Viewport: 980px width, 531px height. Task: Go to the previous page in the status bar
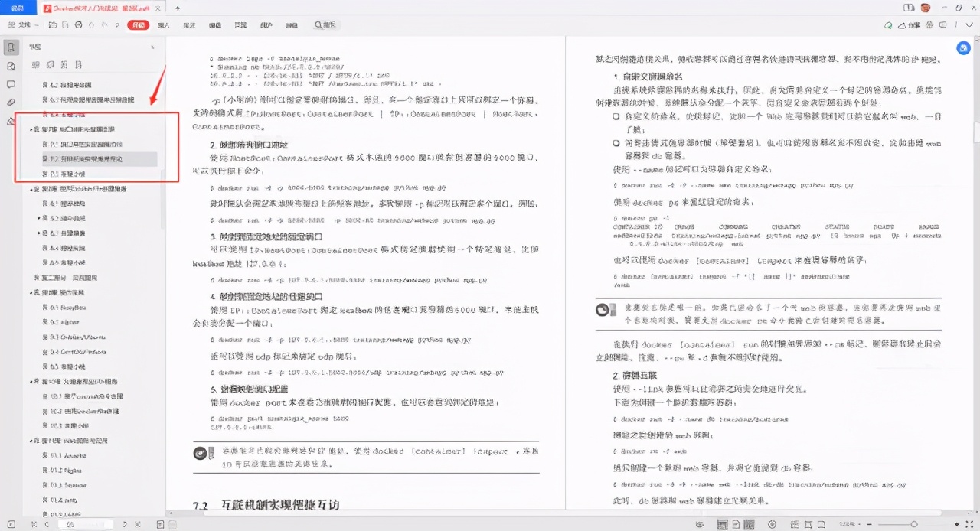pyautogui.click(x=47, y=524)
